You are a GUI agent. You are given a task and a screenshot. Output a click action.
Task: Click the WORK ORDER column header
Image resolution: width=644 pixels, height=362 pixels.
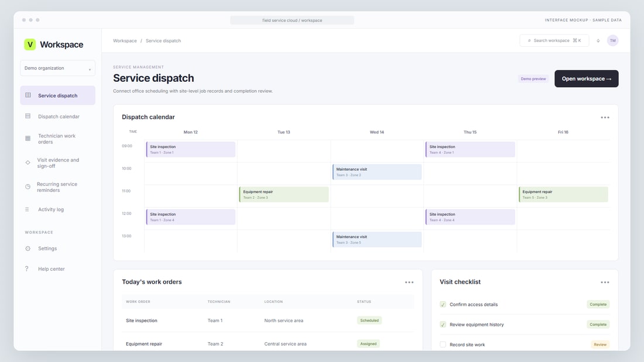pyautogui.click(x=138, y=302)
